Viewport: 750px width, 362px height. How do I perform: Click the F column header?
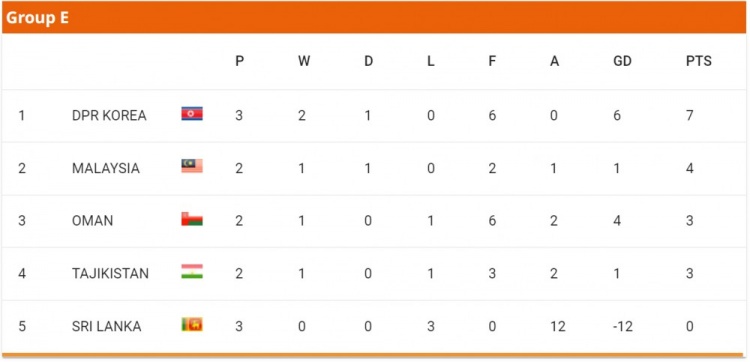pyautogui.click(x=492, y=61)
